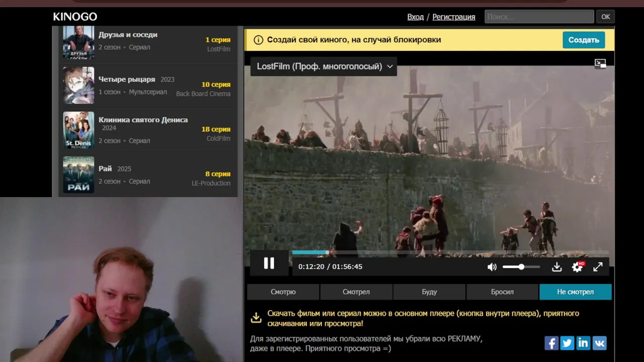Open Четыре рыцаря poster thumbnail
This screenshot has height=362, width=644.
pyautogui.click(x=78, y=85)
